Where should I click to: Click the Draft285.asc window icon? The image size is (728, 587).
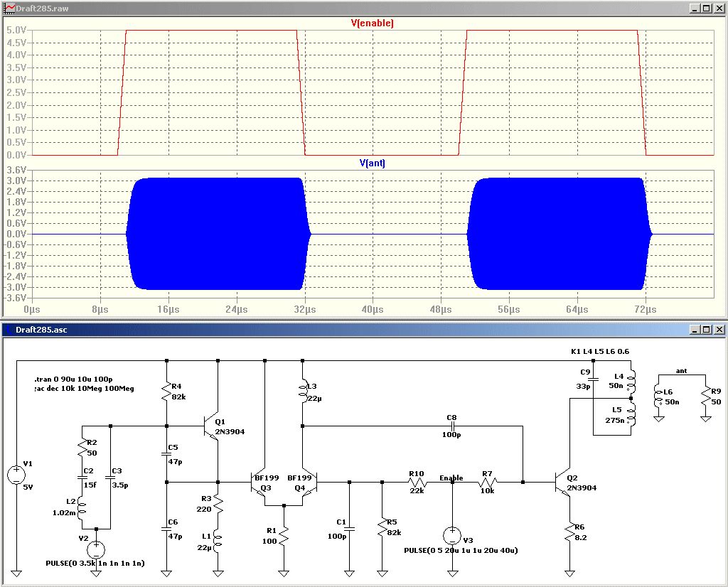pyautogui.click(x=9, y=330)
